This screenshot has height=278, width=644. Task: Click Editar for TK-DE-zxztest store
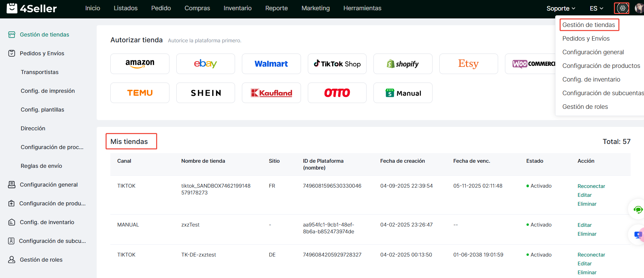[584, 264]
